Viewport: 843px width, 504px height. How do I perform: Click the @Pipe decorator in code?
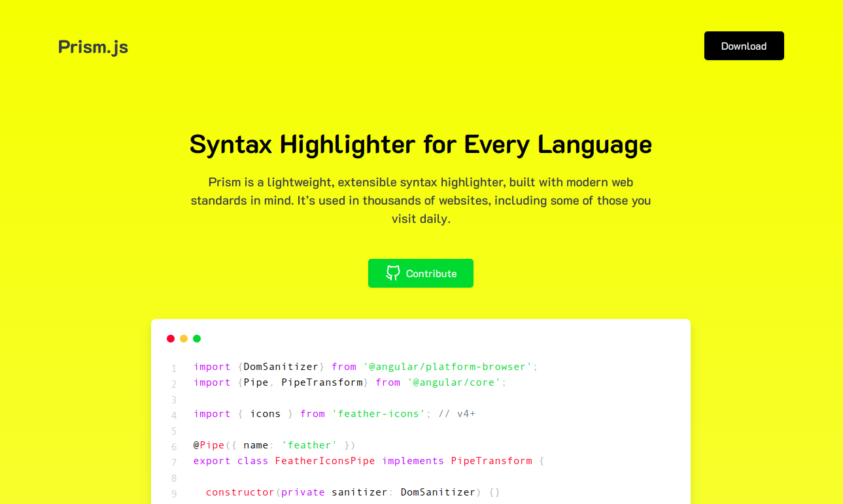click(209, 445)
